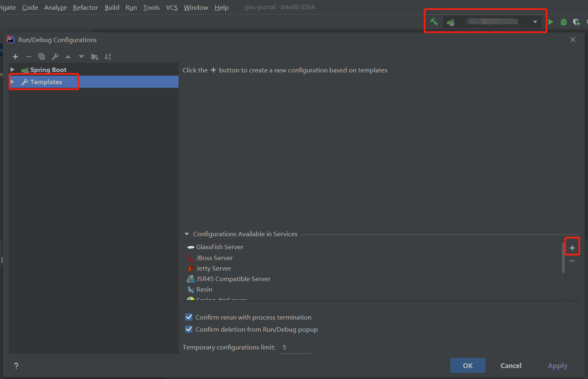This screenshot has width=588, height=379.
Task: Copy configuration toolbar icon
Action: (x=42, y=57)
